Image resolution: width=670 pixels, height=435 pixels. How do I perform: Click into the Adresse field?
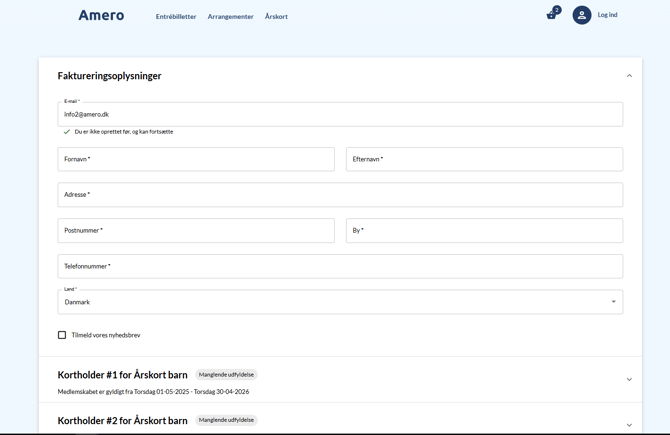pyautogui.click(x=340, y=195)
